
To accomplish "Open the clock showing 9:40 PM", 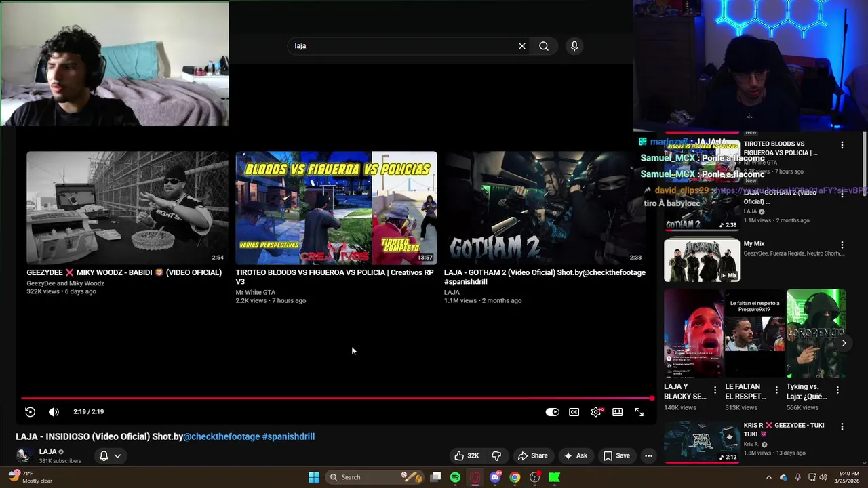I will [x=849, y=477].
